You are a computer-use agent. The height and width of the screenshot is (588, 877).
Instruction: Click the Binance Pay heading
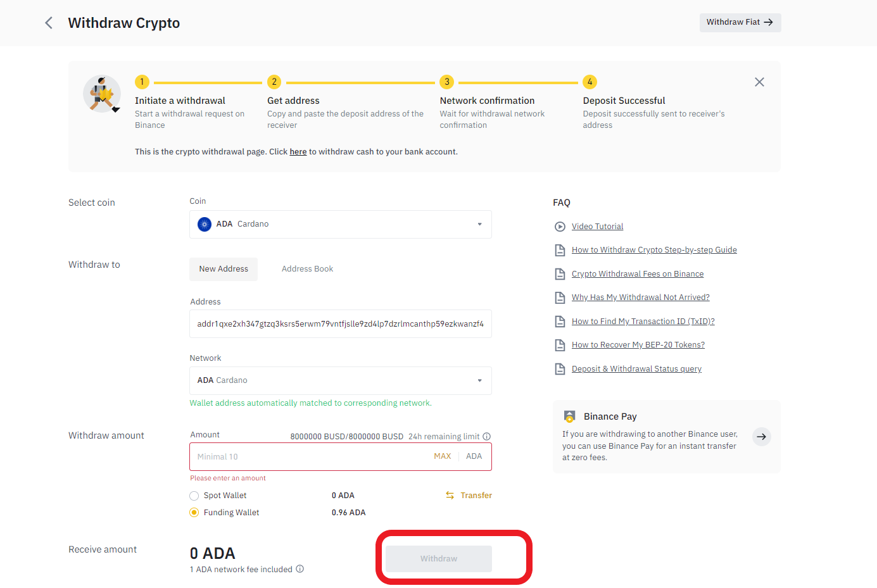click(x=610, y=416)
